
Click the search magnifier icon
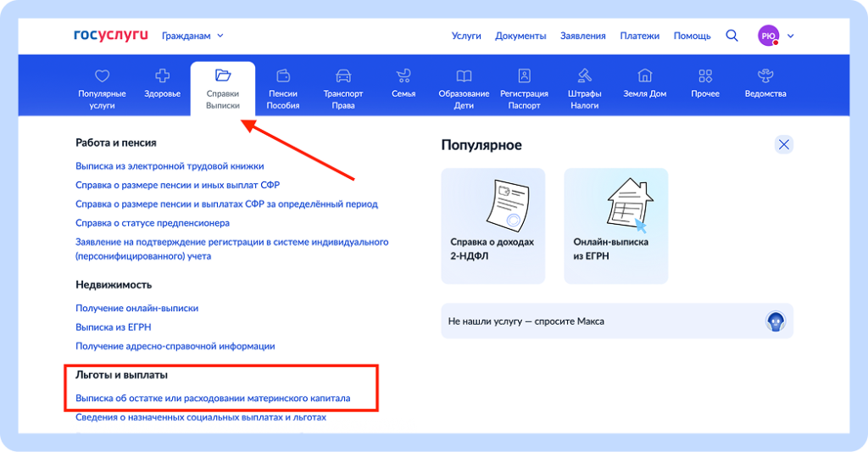click(x=732, y=36)
